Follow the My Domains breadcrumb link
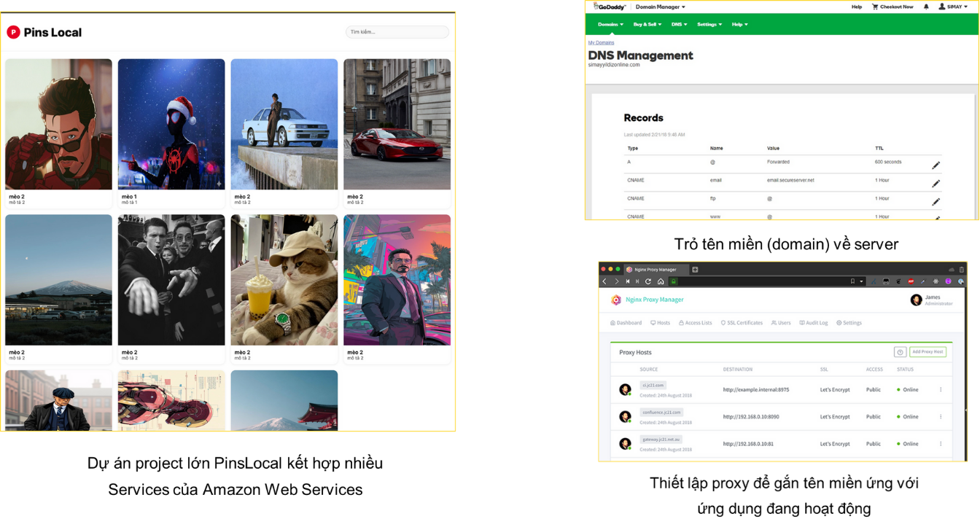 click(x=601, y=42)
